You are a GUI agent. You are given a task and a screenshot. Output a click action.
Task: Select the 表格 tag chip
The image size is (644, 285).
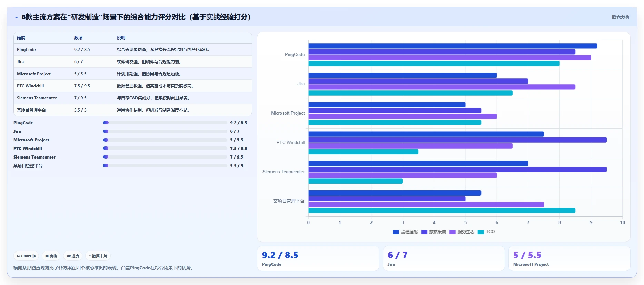point(51,256)
